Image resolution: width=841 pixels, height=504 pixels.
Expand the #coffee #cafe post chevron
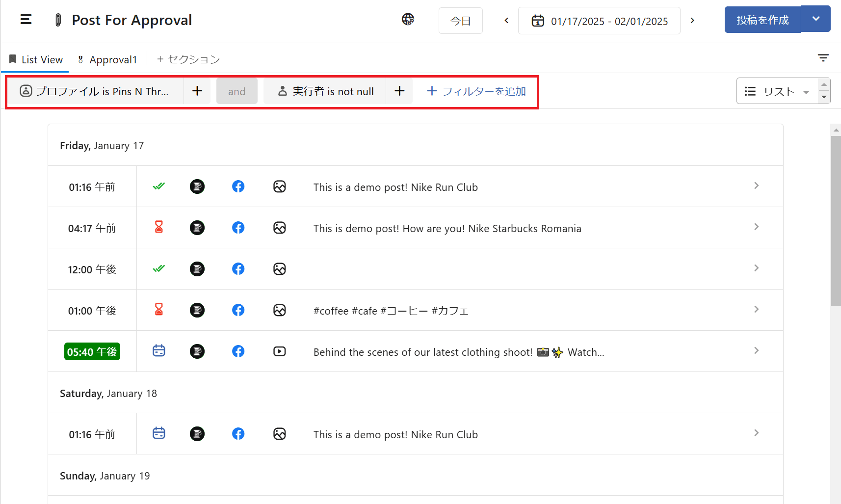click(x=757, y=309)
